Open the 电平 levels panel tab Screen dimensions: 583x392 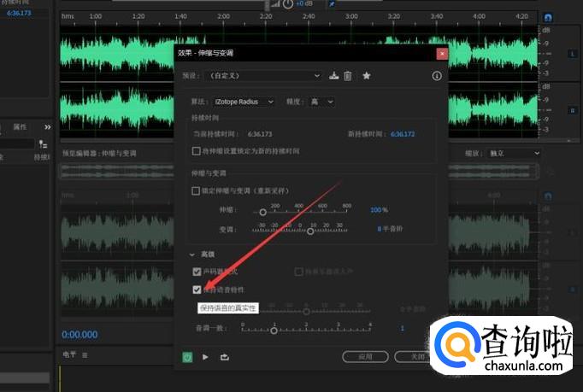point(69,354)
